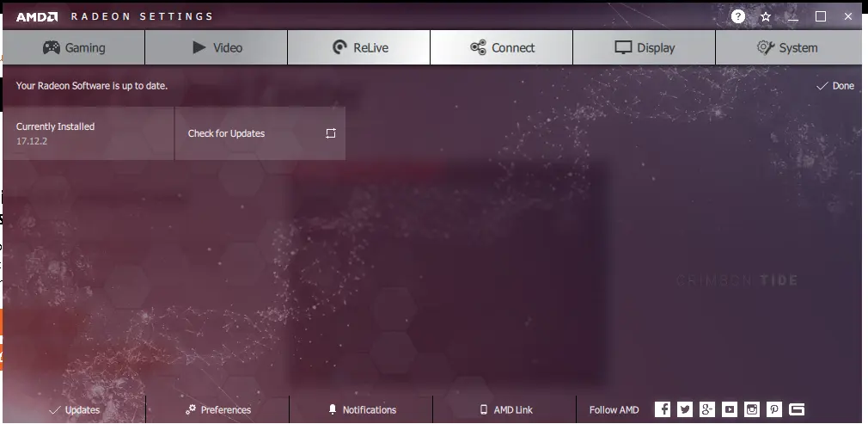Click 'Your Radeon Software is up to date.' text

click(91, 86)
